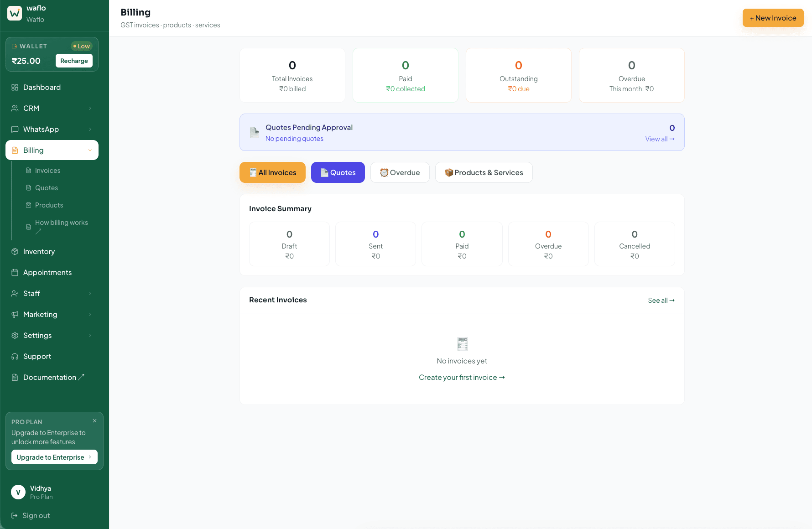Click the WhatsApp chat bubble icon
The image size is (812, 529).
(15, 129)
